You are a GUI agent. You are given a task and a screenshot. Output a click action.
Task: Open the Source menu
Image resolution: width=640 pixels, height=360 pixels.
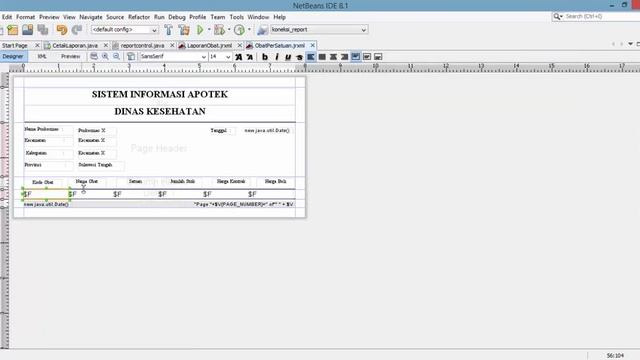click(x=115, y=17)
